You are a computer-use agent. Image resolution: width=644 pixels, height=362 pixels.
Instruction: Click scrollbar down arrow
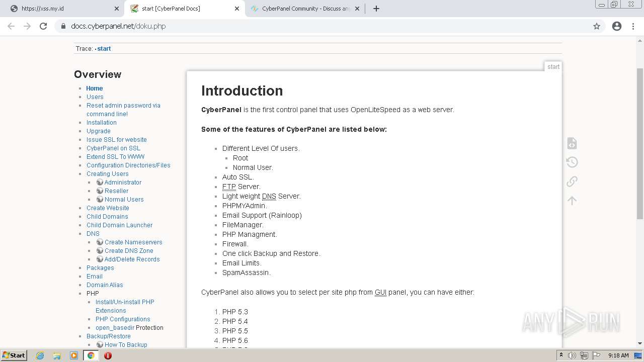click(640, 344)
